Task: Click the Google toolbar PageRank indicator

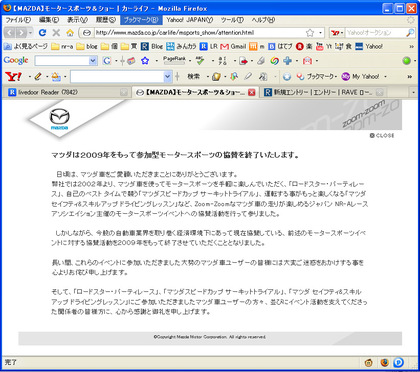Action: 174,61
